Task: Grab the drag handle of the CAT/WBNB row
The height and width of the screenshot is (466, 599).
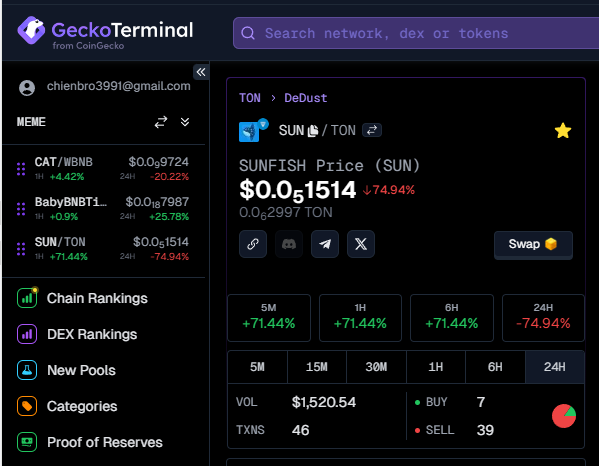Action: coord(21,169)
